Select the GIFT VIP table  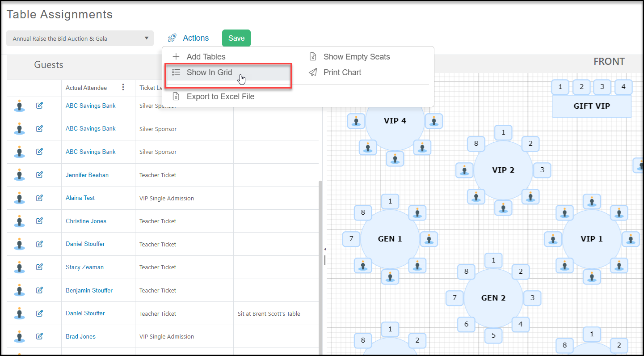(592, 106)
